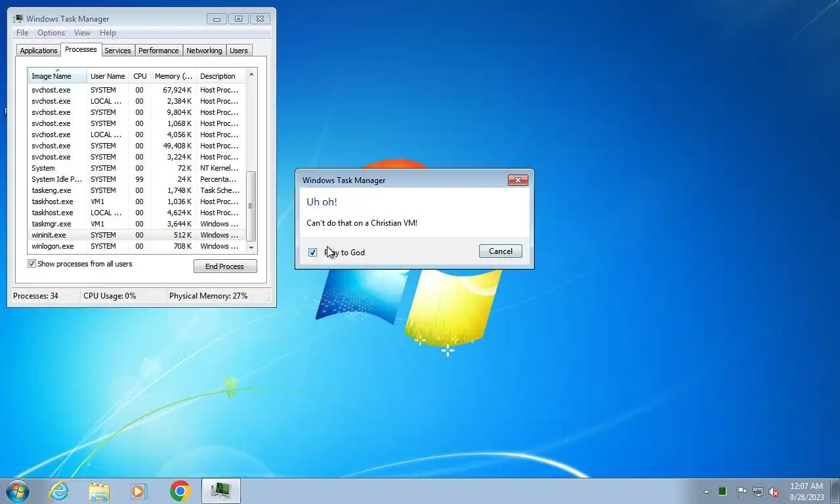
Task: Switch to the Performance tab
Action: point(158,51)
